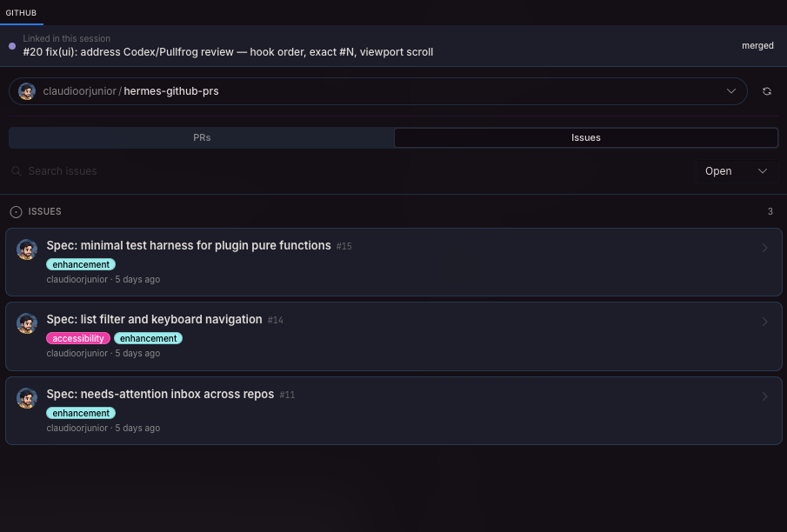
Task: Open issue 'Spec: list filter and keyboard navigation'
Action: pyautogui.click(x=154, y=319)
